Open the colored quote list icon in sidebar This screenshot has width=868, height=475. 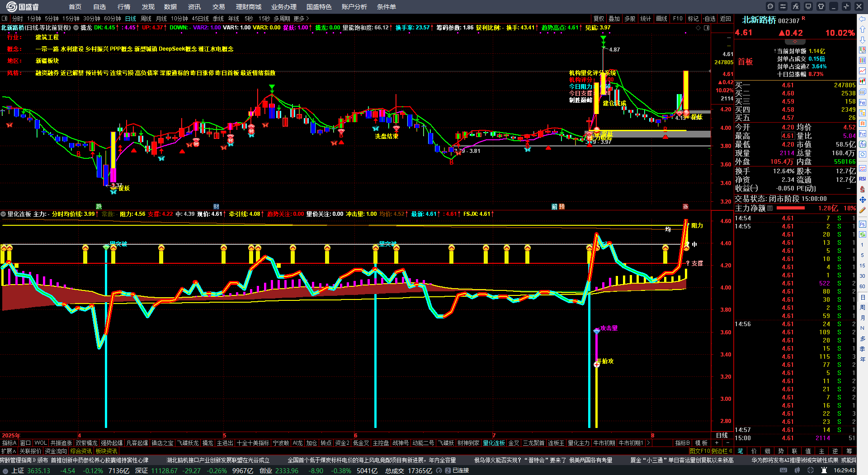pos(863,61)
